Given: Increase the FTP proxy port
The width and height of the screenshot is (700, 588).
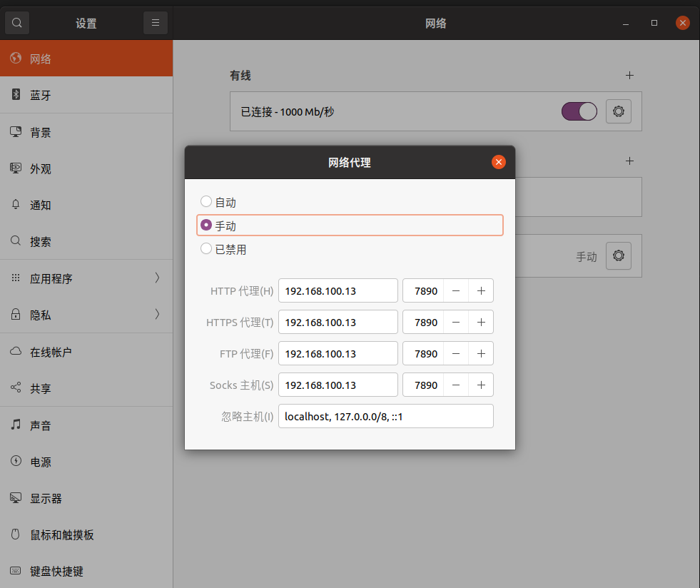Looking at the screenshot, I should (481, 354).
